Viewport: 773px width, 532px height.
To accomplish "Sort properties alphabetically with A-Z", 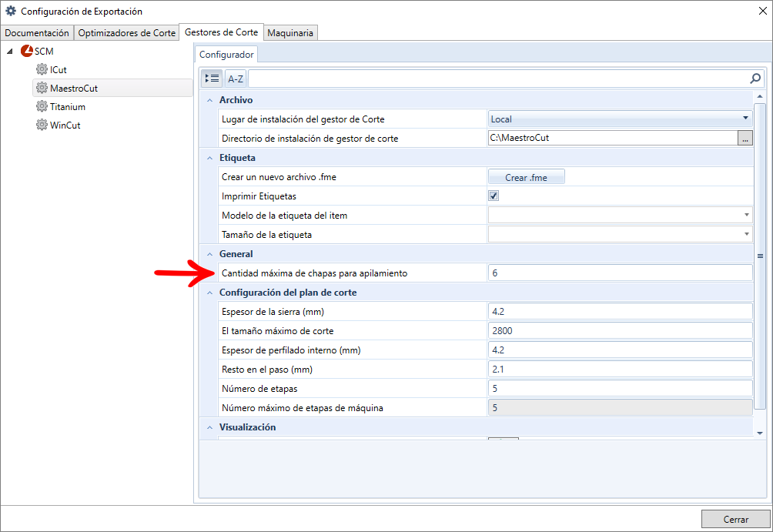I will click(x=235, y=79).
